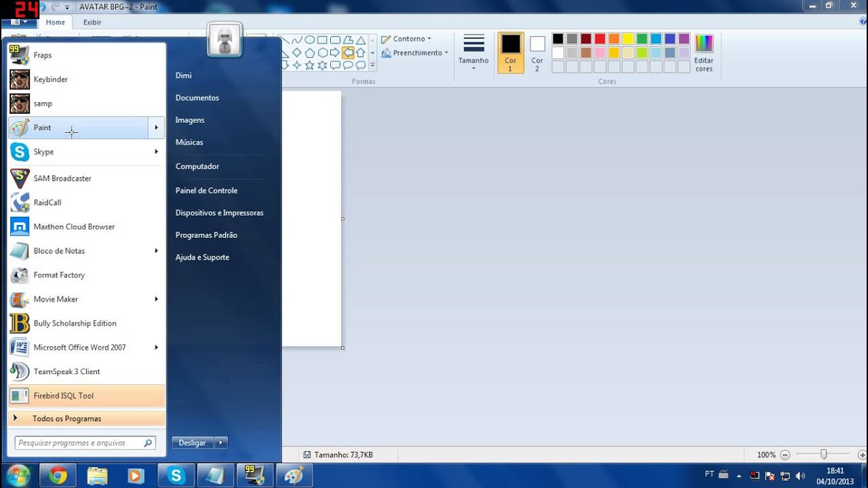This screenshot has width=868, height=488.
Task: Select the Line shape tool
Action: pyautogui.click(x=284, y=40)
